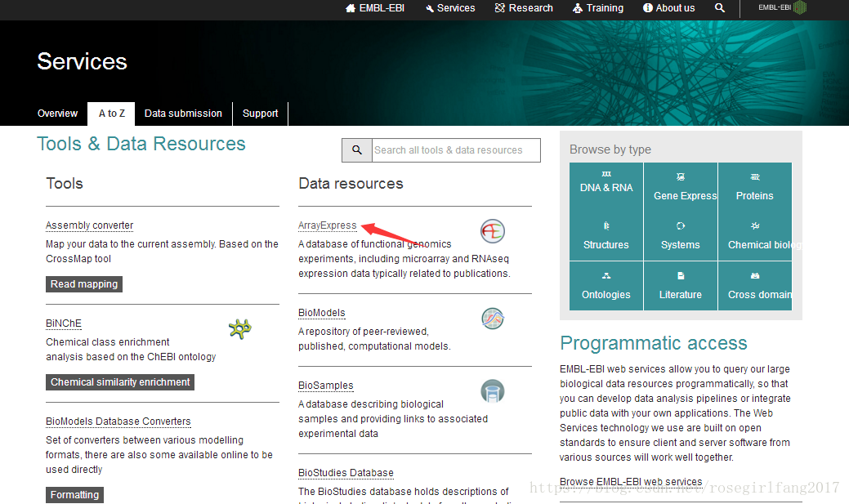This screenshot has width=849, height=504.
Task: Click the BioSamples round logo icon
Action: (x=493, y=390)
